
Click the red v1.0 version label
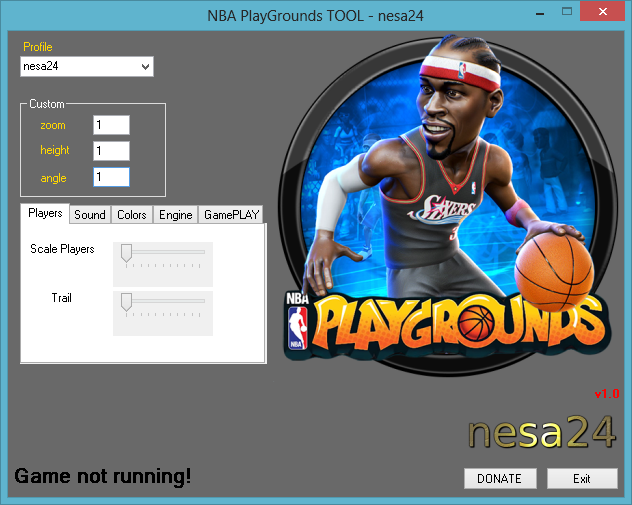point(607,394)
